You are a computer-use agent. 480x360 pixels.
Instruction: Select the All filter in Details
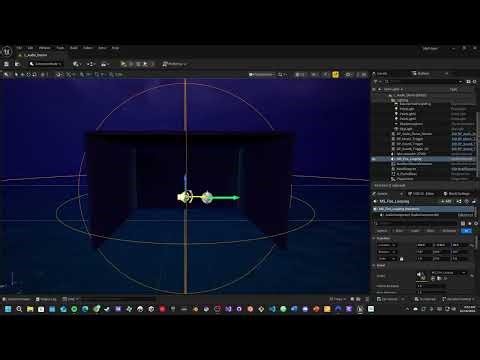point(467,231)
